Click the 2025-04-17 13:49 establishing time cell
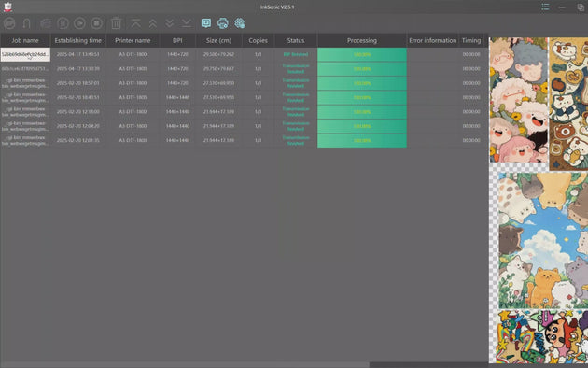The height and width of the screenshot is (368, 588). click(78, 54)
